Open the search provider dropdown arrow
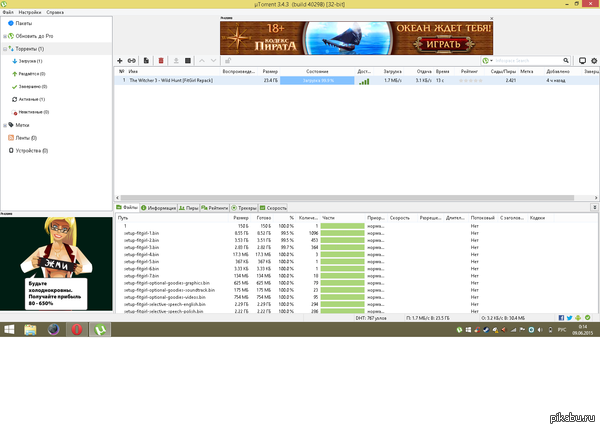 pyautogui.click(x=491, y=61)
